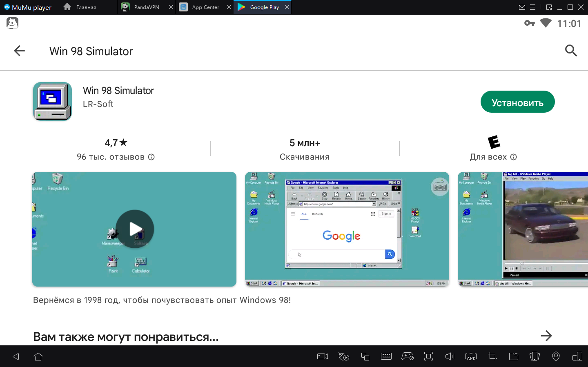This screenshot has height=367, width=588.
Task: Open the volume control in the toolbar
Action: pos(450,356)
